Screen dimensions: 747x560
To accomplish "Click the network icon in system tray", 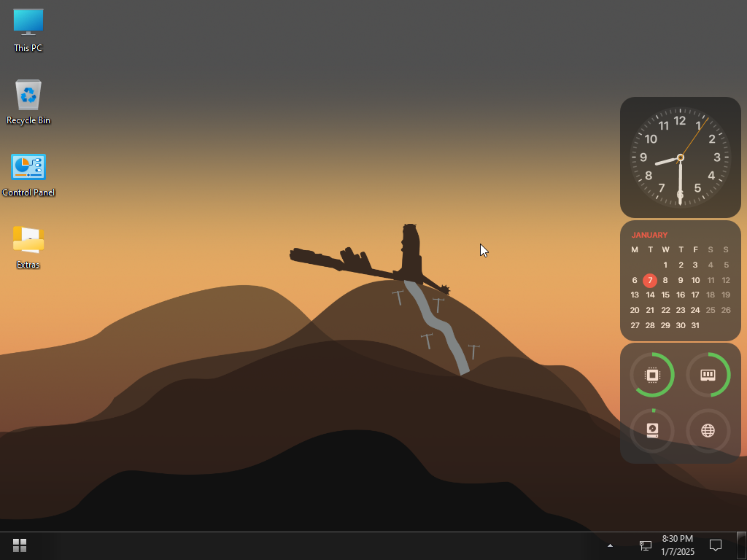I will 646,545.
